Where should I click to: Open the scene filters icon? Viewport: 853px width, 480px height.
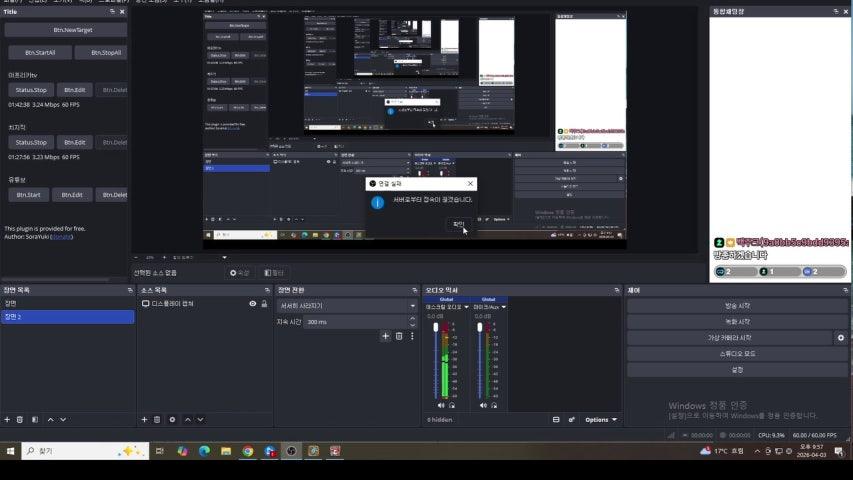[35, 420]
